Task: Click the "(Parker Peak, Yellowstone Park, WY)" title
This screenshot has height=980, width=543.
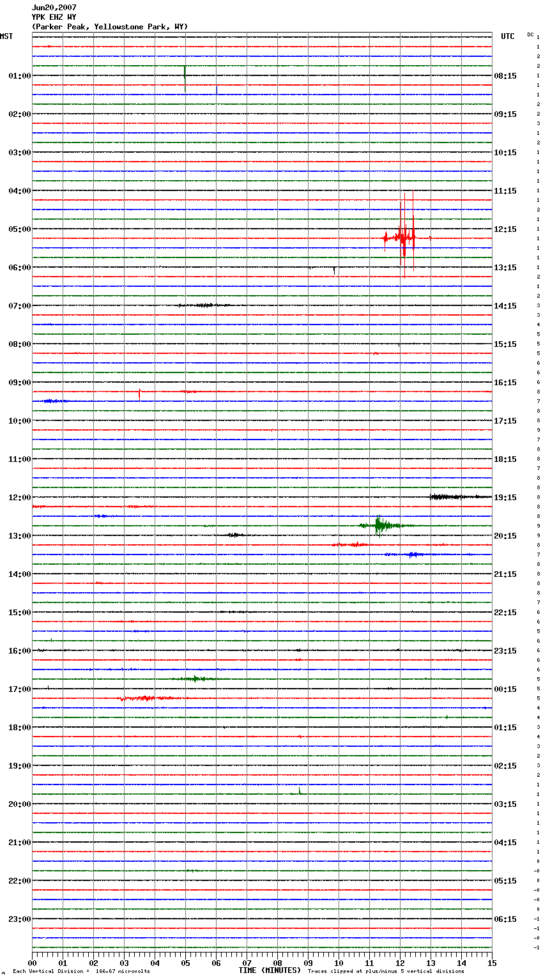Action: pos(110,27)
